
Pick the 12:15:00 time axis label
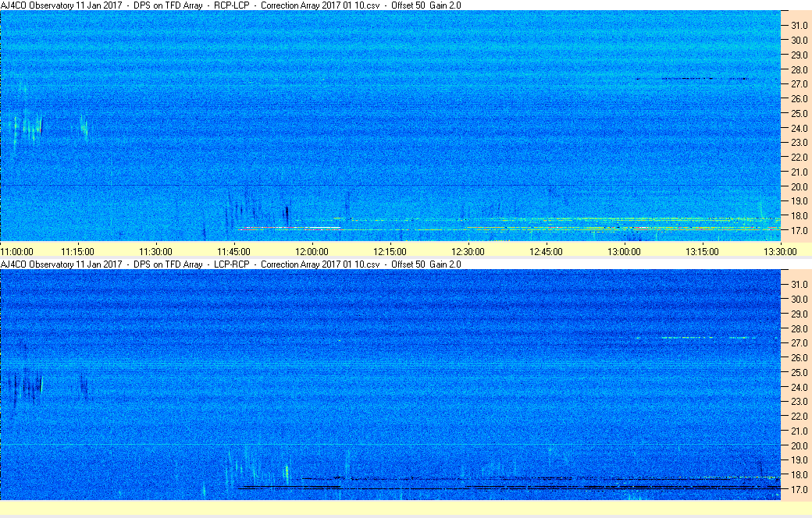[x=390, y=251]
